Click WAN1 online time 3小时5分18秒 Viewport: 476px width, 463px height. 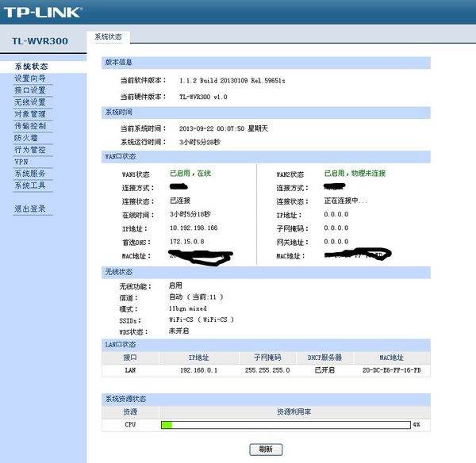(x=190, y=214)
